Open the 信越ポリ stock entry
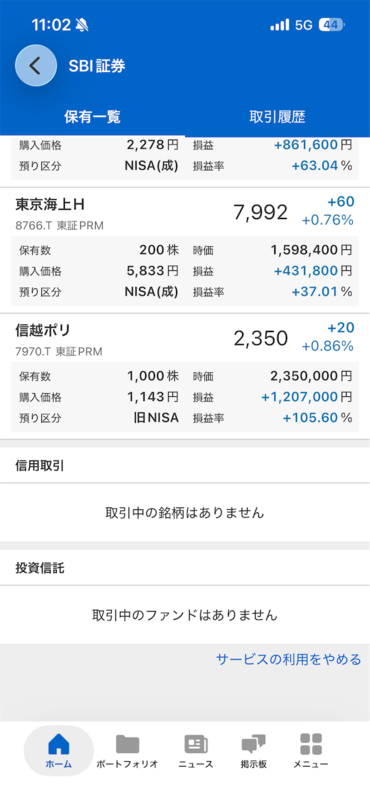This screenshot has height=800, width=370. [x=185, y=376]
